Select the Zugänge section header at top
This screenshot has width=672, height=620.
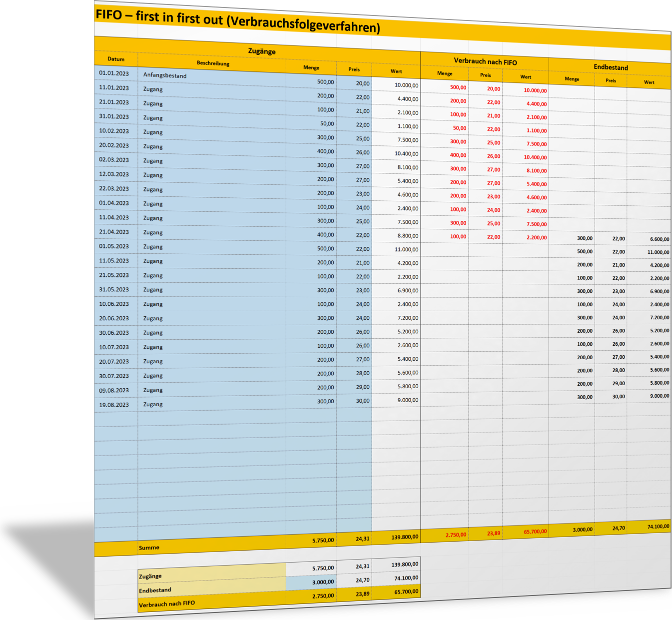(261, 51)
